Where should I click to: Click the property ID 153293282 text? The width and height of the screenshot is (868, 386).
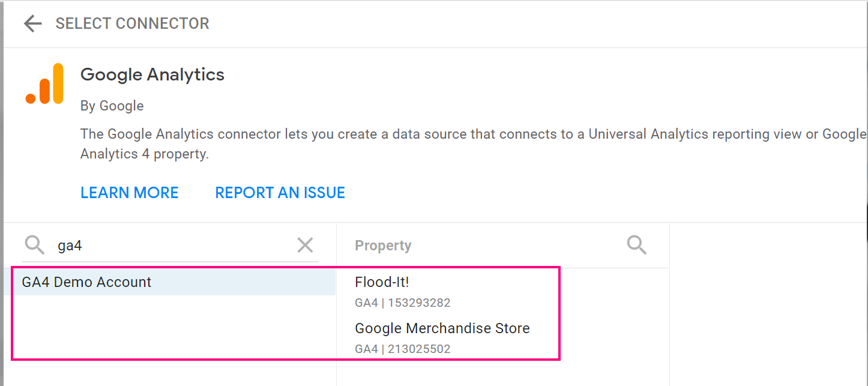tap(419, 303)
